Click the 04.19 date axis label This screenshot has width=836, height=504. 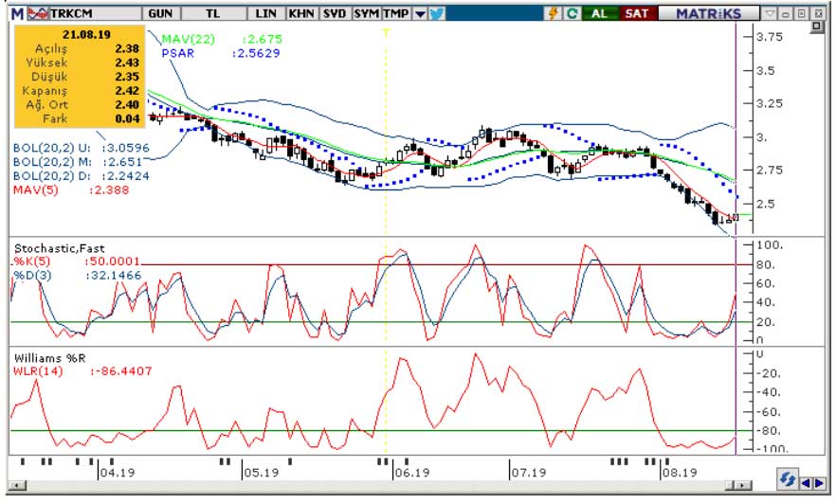click(118, 473)
